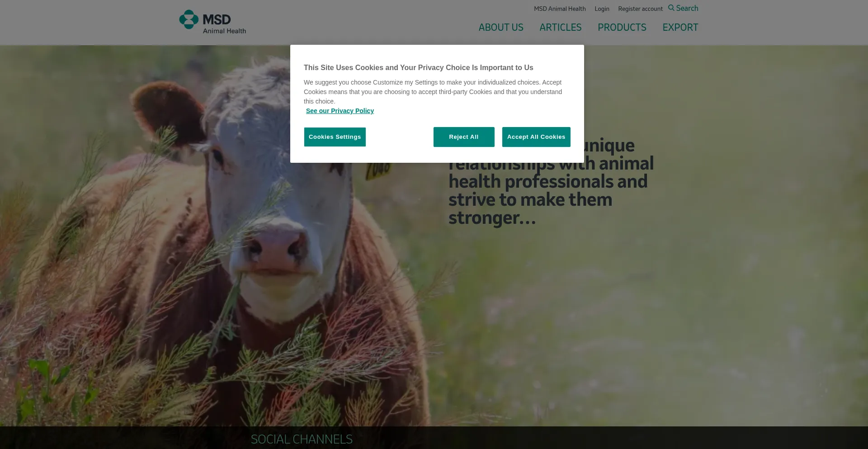This screenshot has height=449, width=868.
Task: Click the Login link
Action: click(602, 9)
